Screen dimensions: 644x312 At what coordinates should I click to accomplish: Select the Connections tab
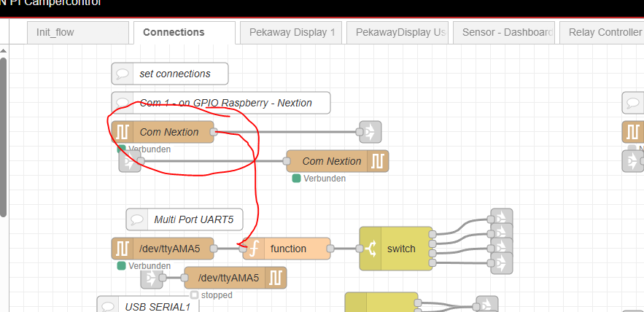185,32
